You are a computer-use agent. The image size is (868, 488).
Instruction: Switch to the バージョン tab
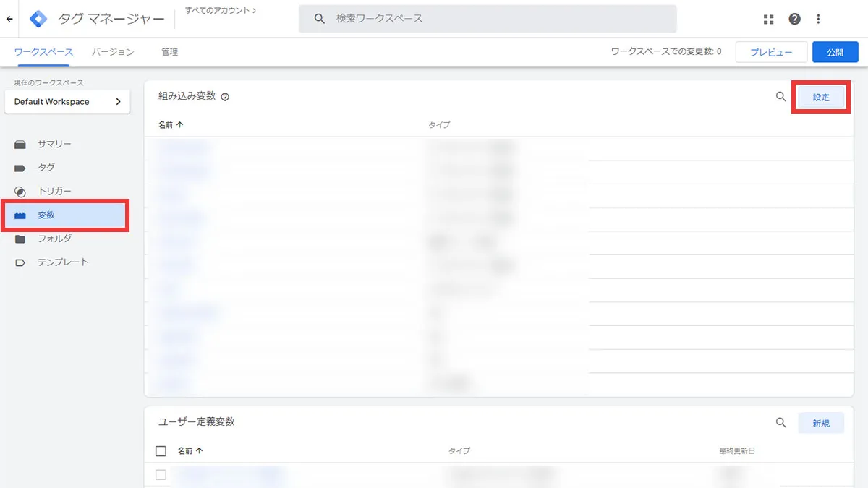pyautogui.click(x=112, y=52)
